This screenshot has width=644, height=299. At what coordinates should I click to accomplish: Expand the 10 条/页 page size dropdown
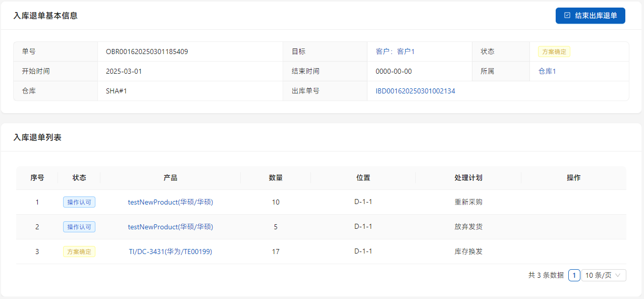pos(604,275)
